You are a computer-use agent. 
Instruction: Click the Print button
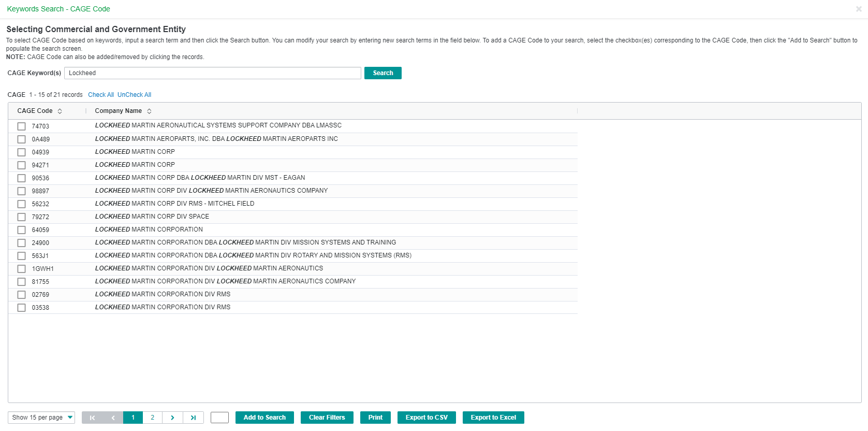pos(375,418)
